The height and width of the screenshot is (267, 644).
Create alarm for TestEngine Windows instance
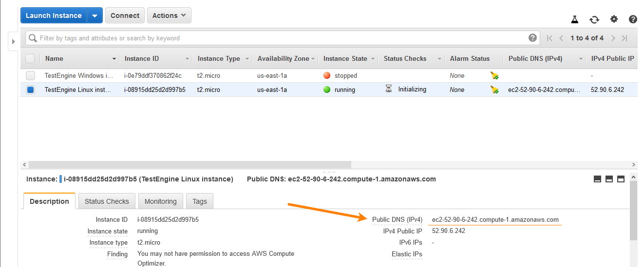tap(494, 75)
